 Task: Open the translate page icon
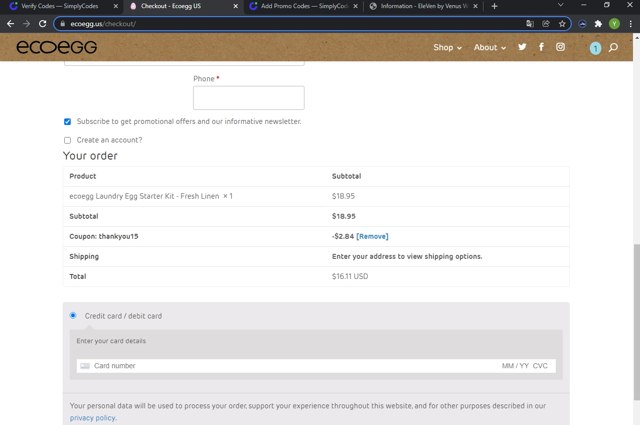530,24
